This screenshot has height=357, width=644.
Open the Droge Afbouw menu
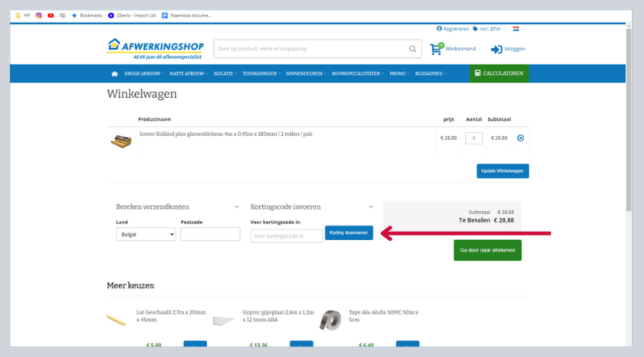point(144,74)
